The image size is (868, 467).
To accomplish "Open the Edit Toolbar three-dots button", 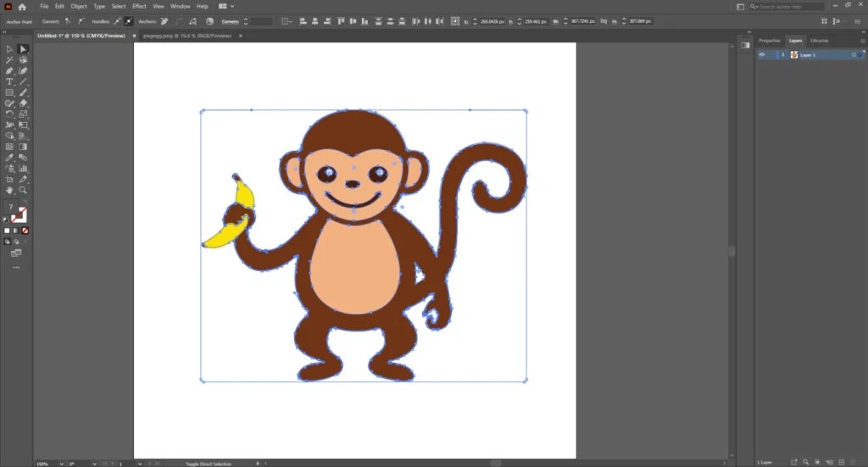I will tap(16, 267).
